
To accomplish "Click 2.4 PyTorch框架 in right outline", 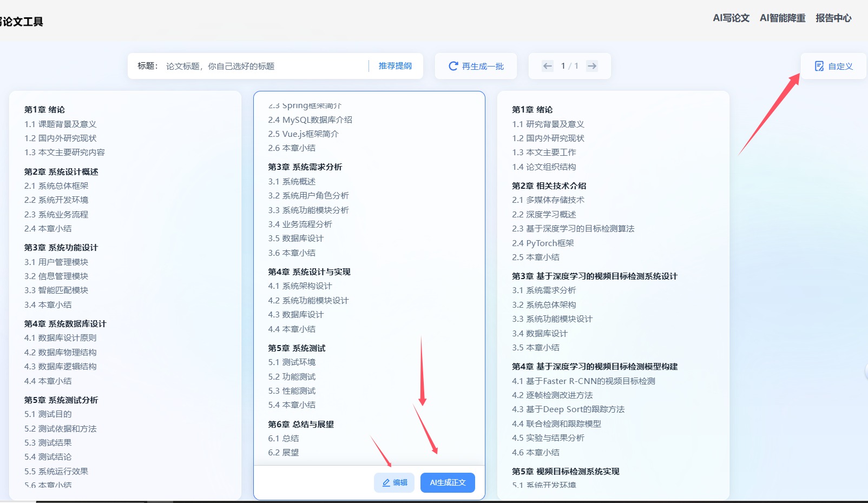I will [x=543, y=243].
